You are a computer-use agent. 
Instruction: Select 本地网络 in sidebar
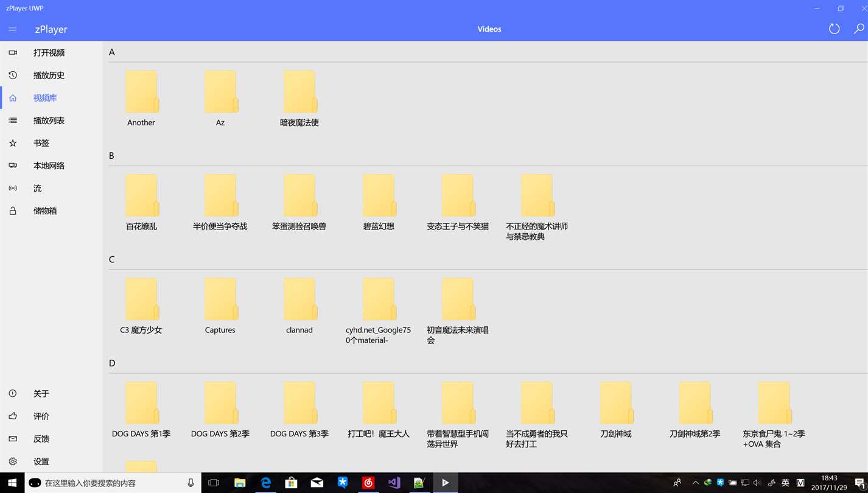[x=52, y=166]
